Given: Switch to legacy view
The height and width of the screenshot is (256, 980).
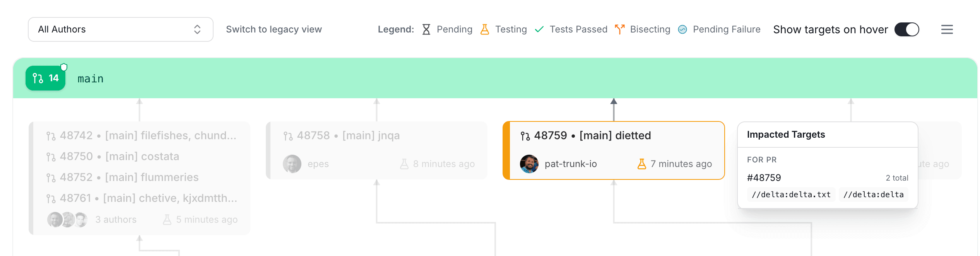Looking at the screenshot, I should point(274,29).
